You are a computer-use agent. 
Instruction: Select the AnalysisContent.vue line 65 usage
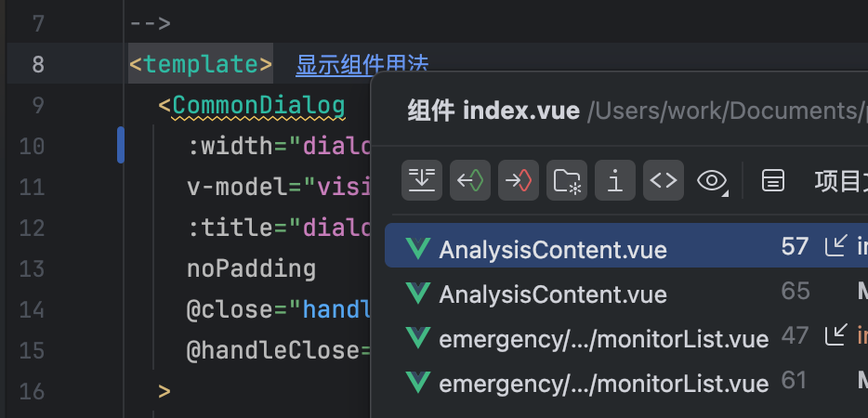[553, 294]
